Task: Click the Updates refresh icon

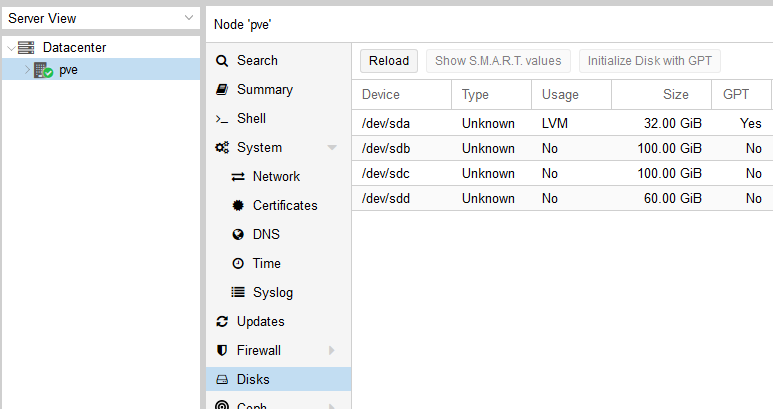Action: [222, 321]
